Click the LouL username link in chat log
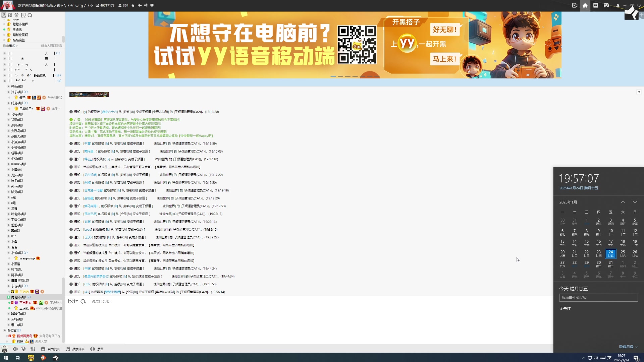This screenshot has height=362, width=644. (x=88, y=230)
